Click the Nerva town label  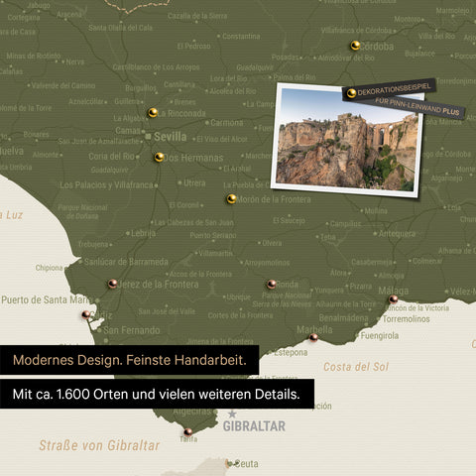75,61
